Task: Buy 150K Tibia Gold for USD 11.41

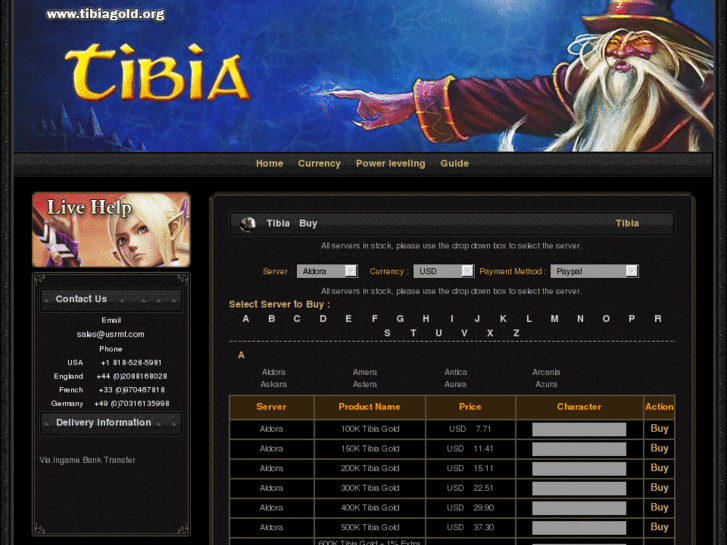Action: [x=659, y=448]
